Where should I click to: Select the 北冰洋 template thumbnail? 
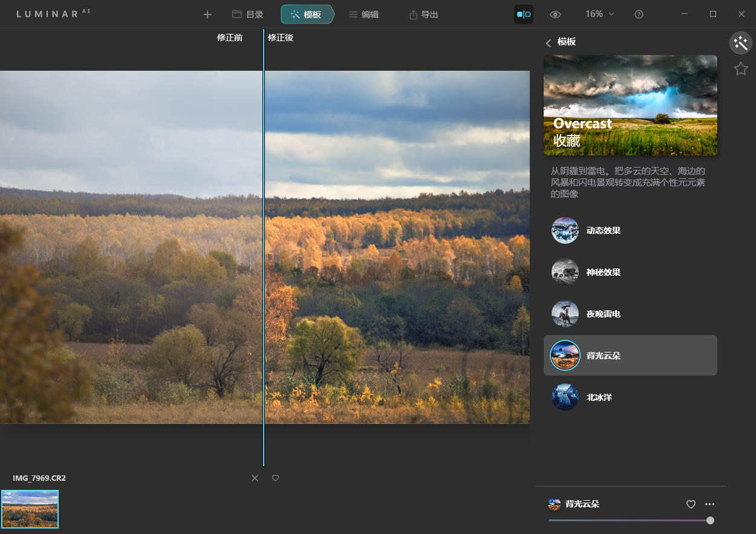pos(565,397)
